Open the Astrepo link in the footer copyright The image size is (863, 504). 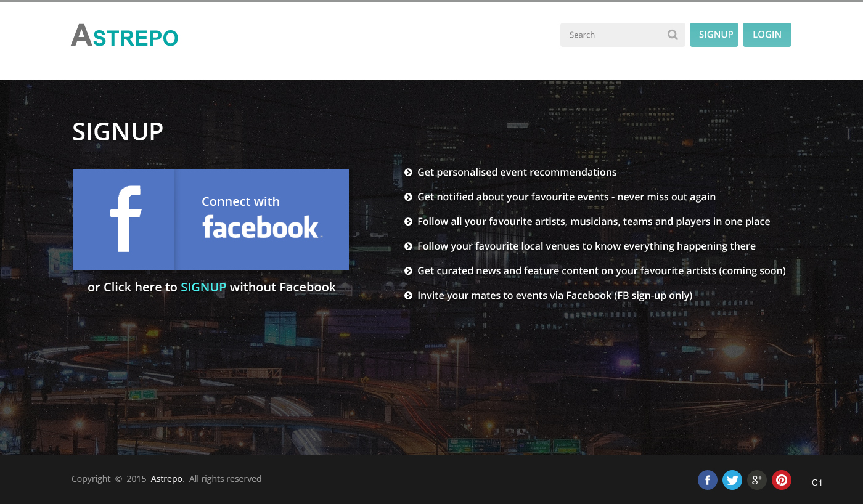coord(166,479)
